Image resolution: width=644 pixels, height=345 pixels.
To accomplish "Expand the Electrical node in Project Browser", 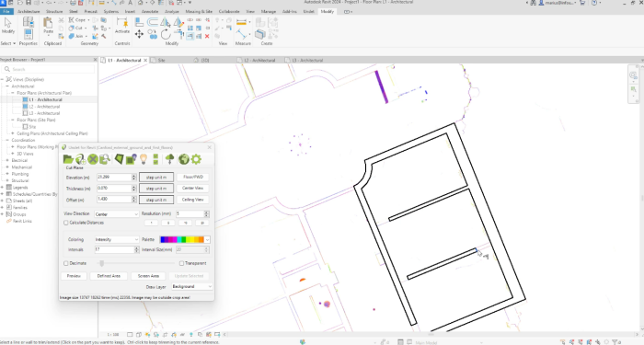I will click(x=7, y=160).
